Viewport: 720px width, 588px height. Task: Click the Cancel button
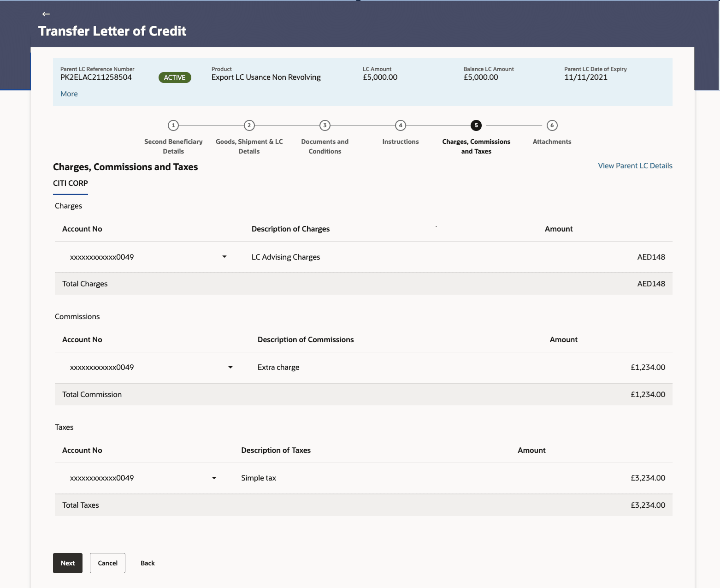tap(107, 563)
